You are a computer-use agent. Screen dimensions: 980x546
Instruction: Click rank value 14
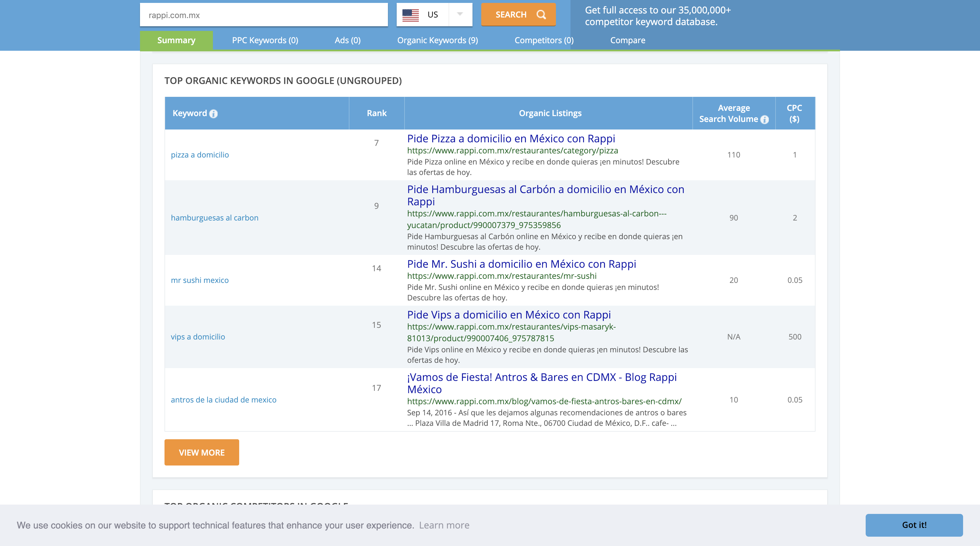click(376, 269)
